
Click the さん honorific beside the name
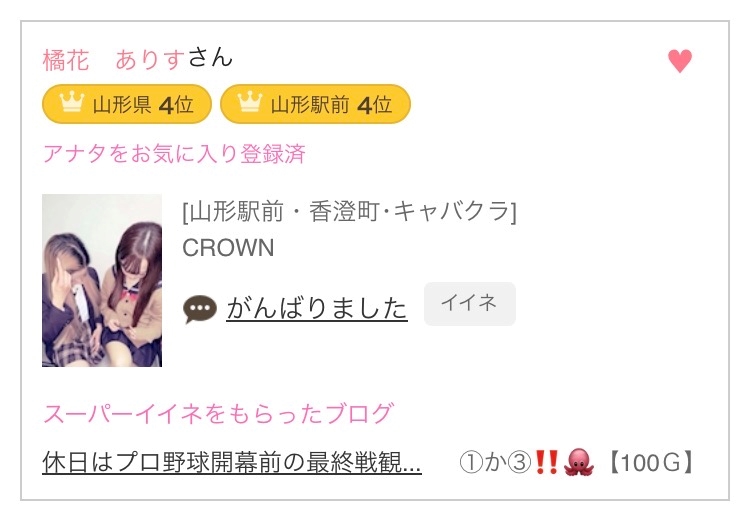pos(210,58)
